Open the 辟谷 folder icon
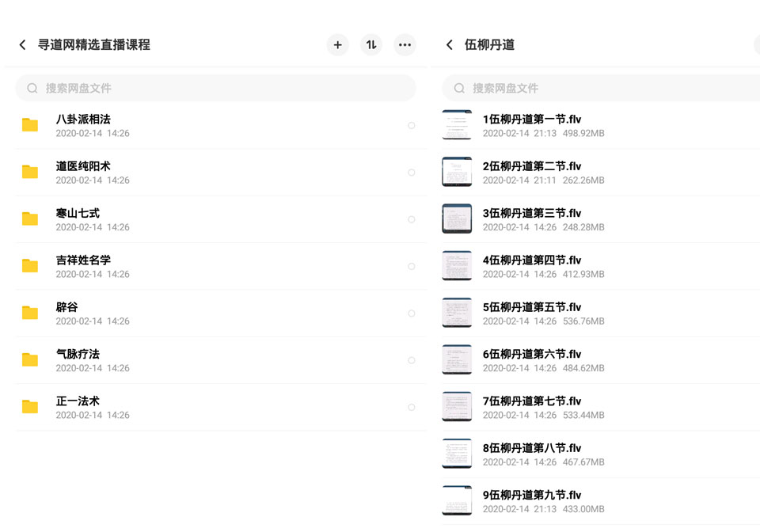Viewport: 760px width, 532px height. click(x=30, y=313)
